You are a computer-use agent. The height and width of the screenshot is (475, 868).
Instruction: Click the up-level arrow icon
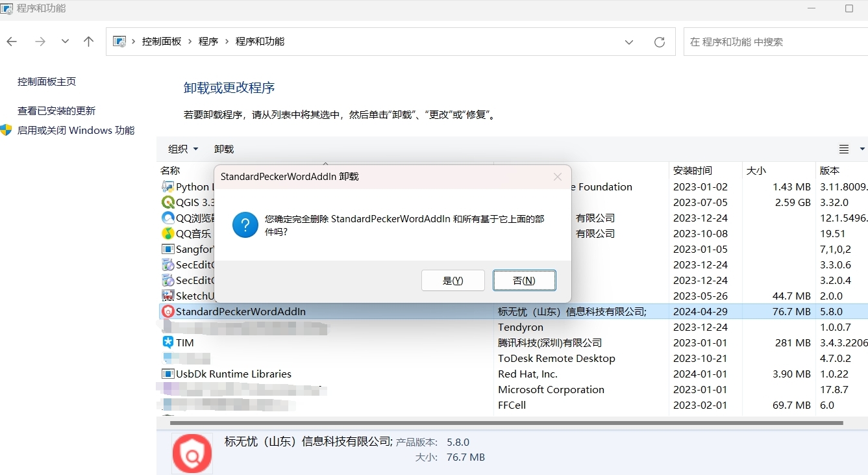coord(89,42)
